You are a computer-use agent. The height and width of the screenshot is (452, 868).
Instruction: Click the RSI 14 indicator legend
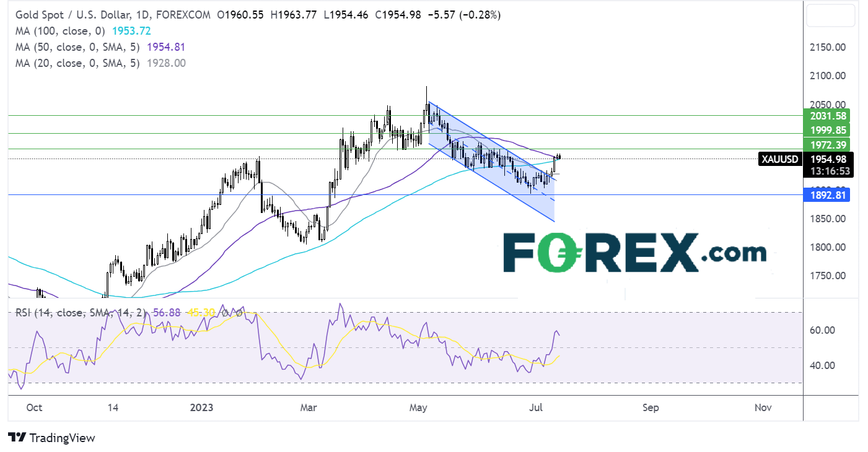click(82, 313)
